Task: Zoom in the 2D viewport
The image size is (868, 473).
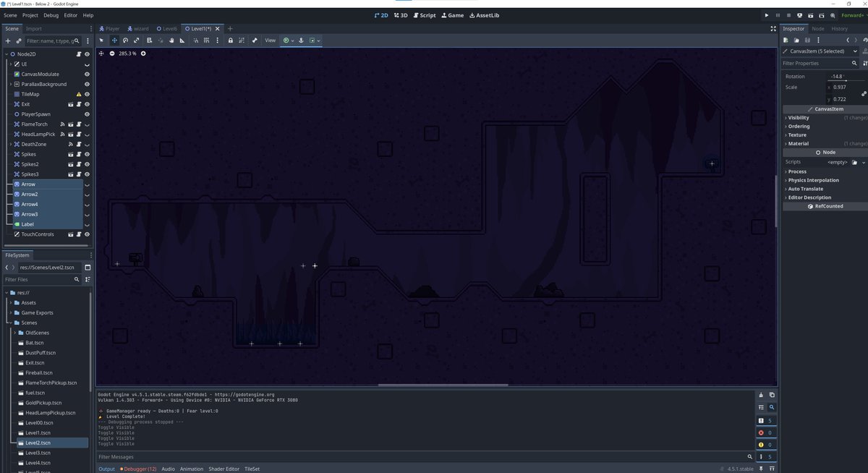Action: pyautogui.click(x=143, y=54)
